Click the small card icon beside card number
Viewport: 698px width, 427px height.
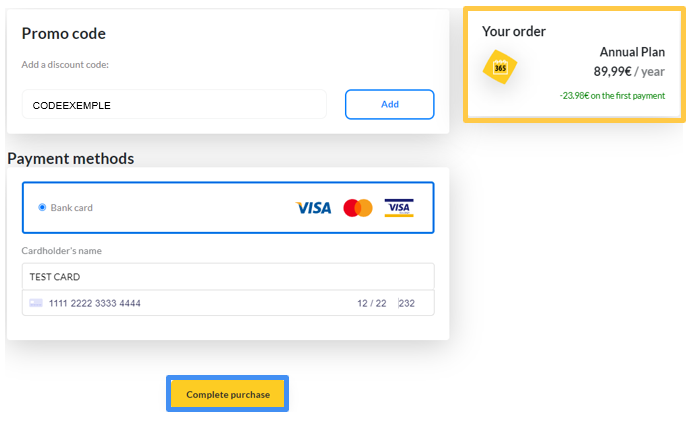[36, 303]
